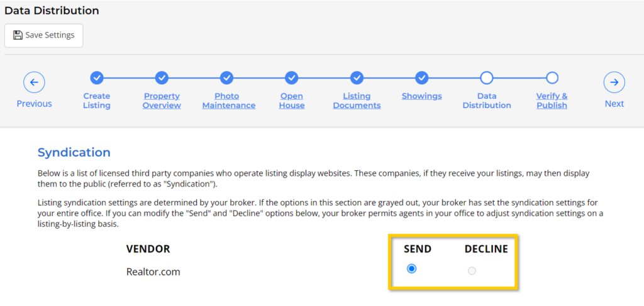Open the Property Overview step link
This screenshot has width=644, height=306.
pyautogui.click(x=162, y=101)
